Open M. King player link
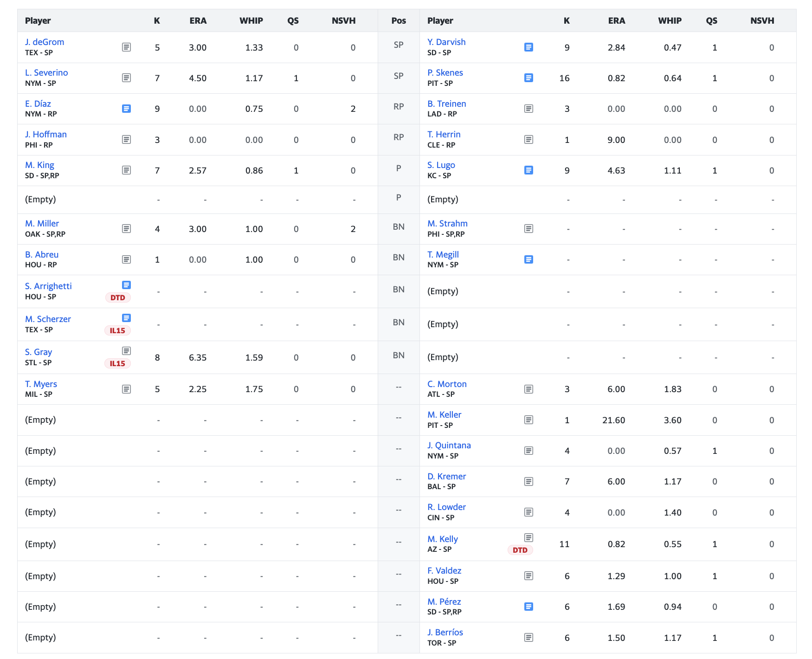812x659 pixels. [x=39, y=165]
